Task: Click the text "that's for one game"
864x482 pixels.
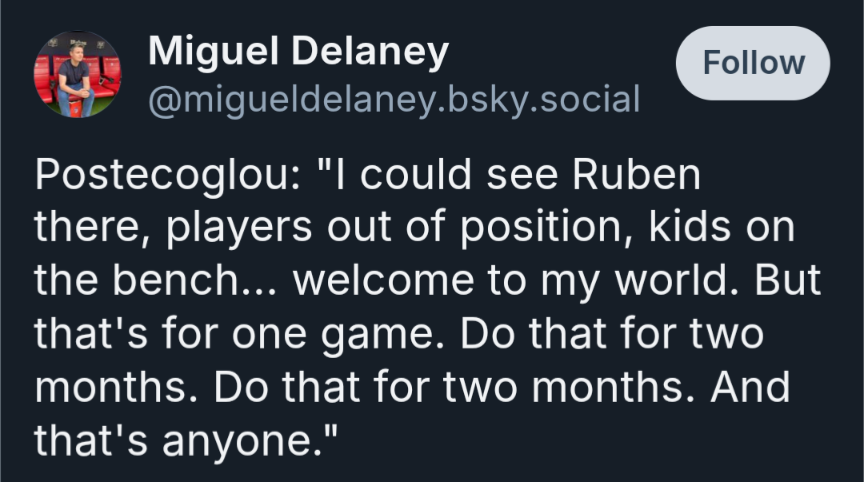Action: click(x=239, y=335)
